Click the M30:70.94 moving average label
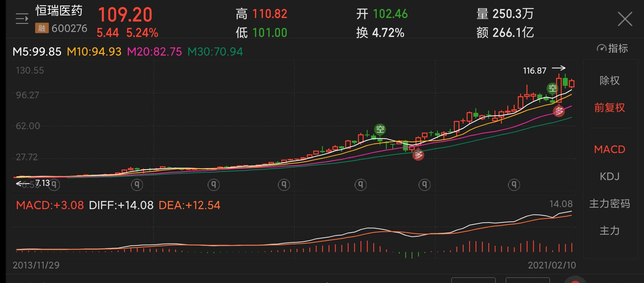644x283 pixels. pyautogui.click(x=215, y=52)
